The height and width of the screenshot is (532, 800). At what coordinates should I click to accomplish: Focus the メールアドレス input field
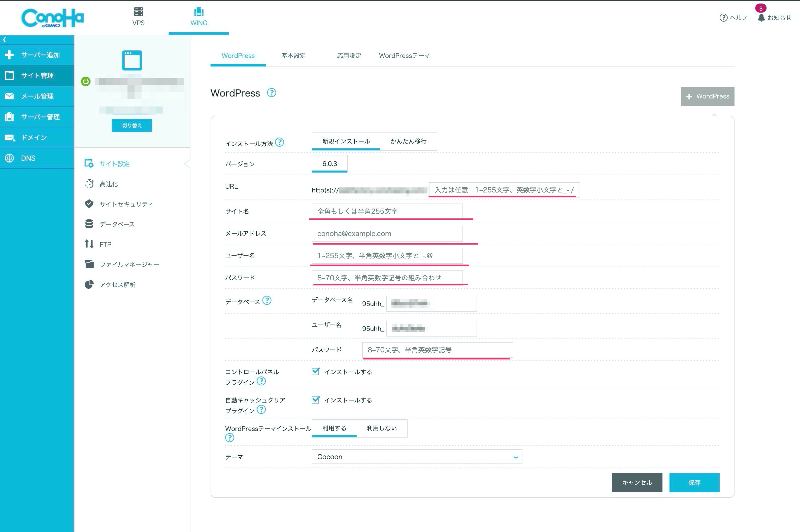pos(387,234)
